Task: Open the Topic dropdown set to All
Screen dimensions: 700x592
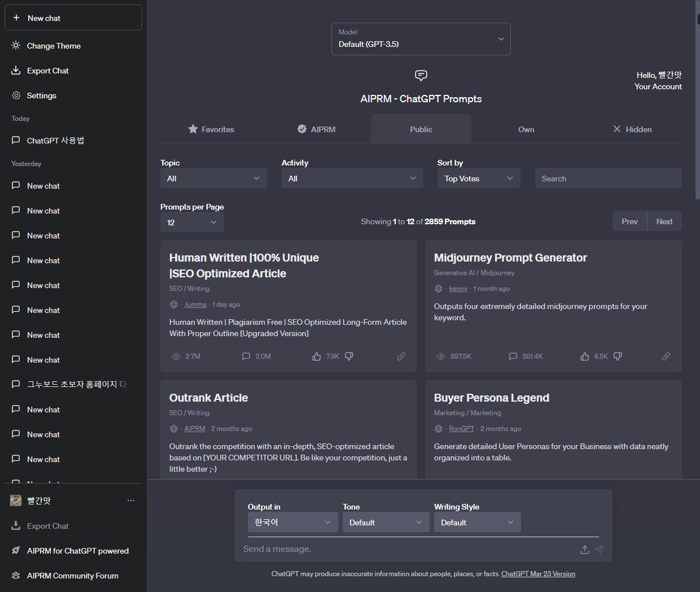Action: pyautogui.click(x=213, y=179)
